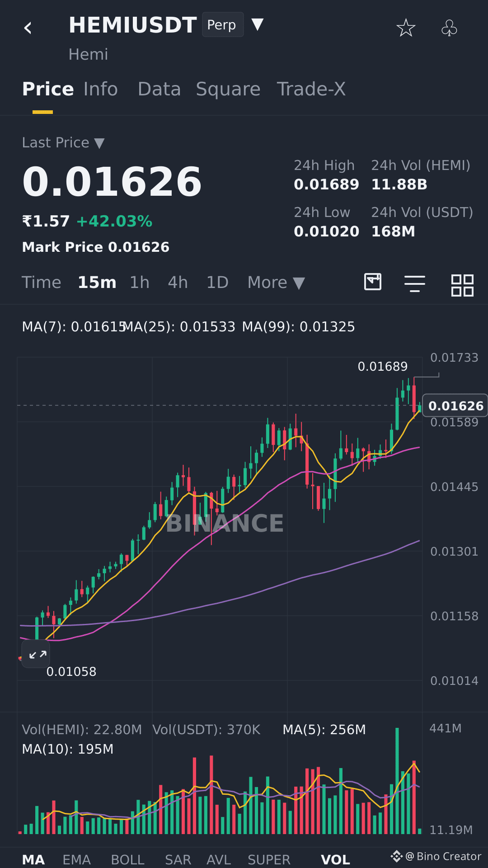Tap the club-shaped icon in header
This screenshot has height=868, width=488.
click(449, 28)
